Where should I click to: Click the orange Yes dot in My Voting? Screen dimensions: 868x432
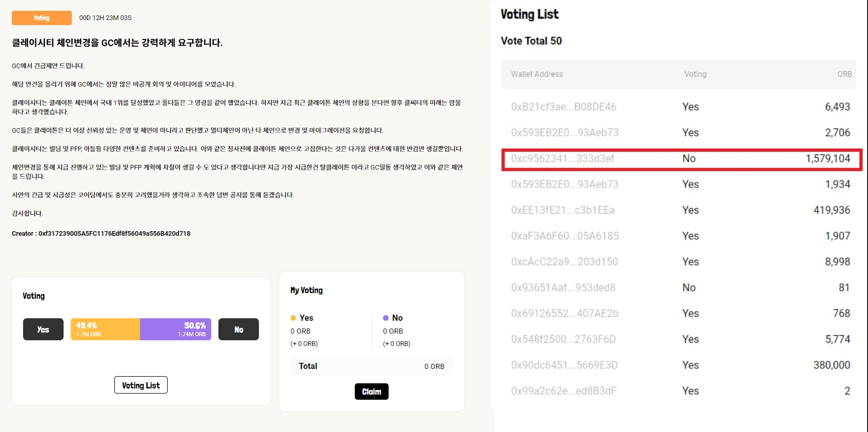pyautogui.click(x=293, y=318)
